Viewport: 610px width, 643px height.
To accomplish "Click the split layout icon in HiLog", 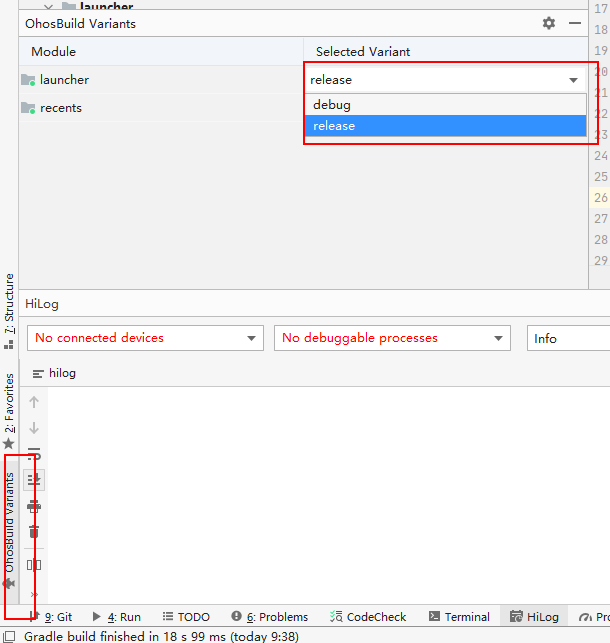I will [x=34, y=565].
